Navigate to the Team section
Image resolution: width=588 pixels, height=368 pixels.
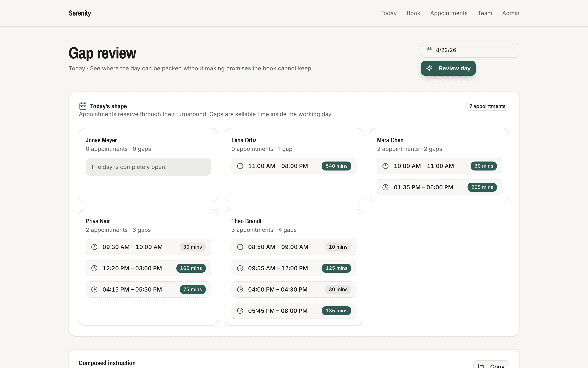[x=485, y=13]
